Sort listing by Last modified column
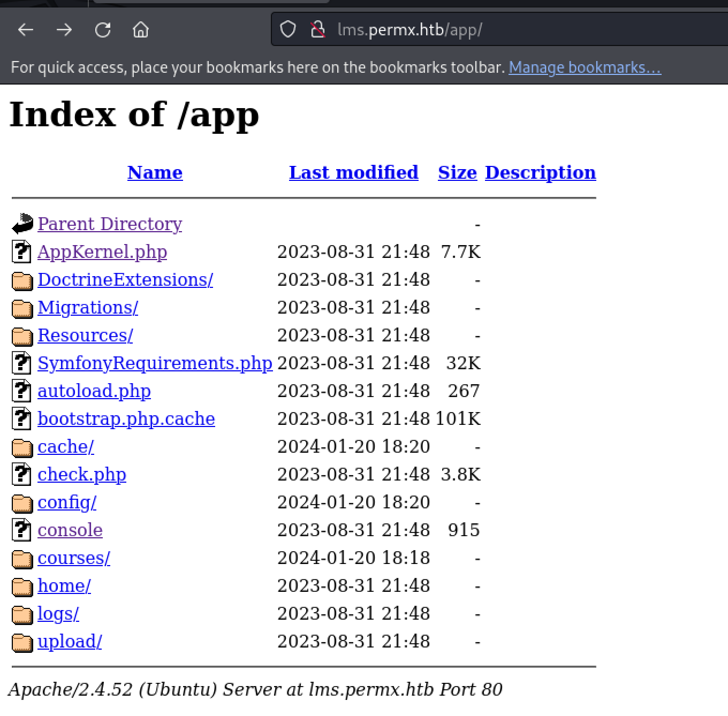 tap(353, 172)
